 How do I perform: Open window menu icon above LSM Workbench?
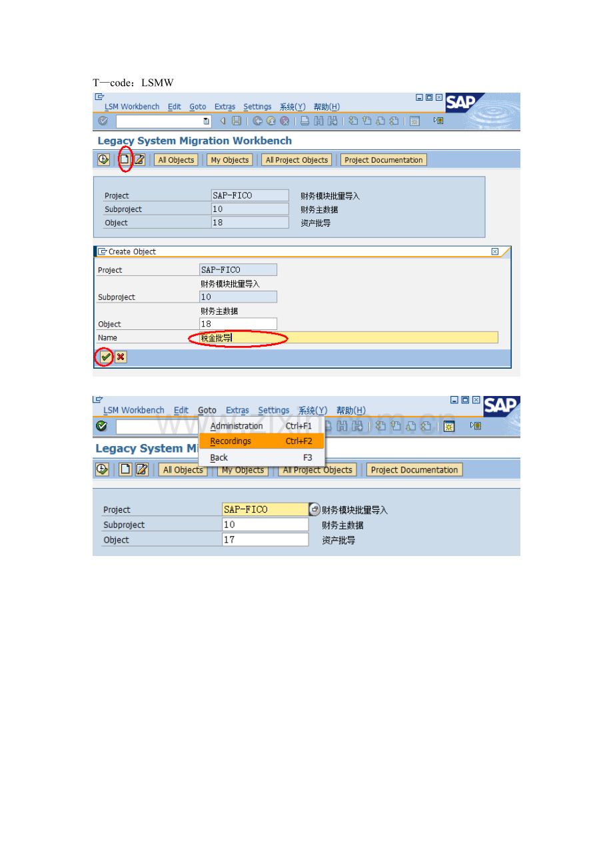pyautogui.click(x=99, y=97)
